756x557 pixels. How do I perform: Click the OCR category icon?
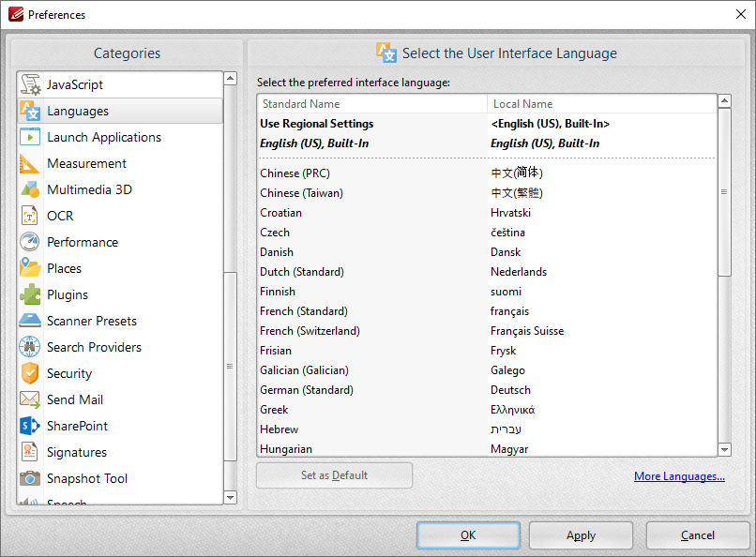pos(30,216)
